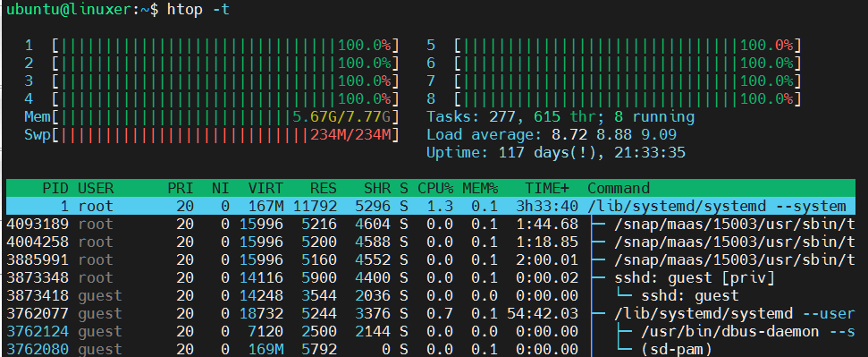Screen dimensions: 868x357
Task: Select process row with PID 3885991
Action: pyautogui.click(x=431, y=260)
